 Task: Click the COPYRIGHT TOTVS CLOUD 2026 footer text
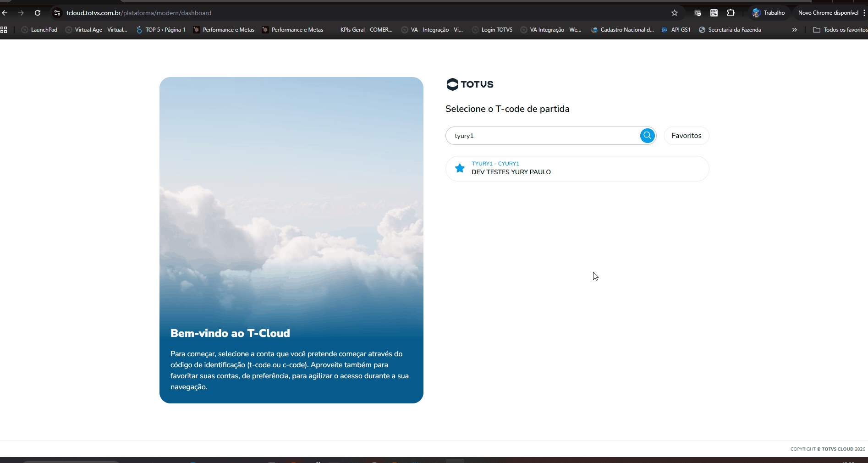click(x=828, y=449)
